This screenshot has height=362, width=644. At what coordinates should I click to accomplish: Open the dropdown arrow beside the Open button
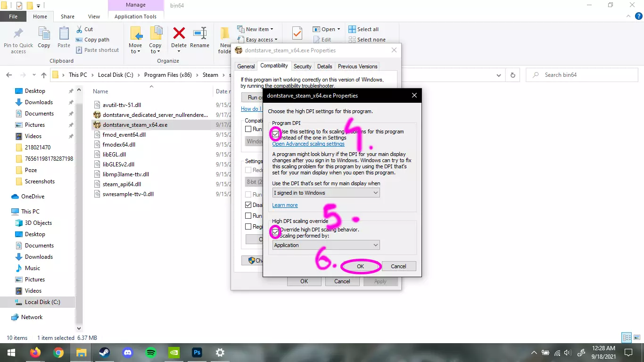tap(339, 29)
